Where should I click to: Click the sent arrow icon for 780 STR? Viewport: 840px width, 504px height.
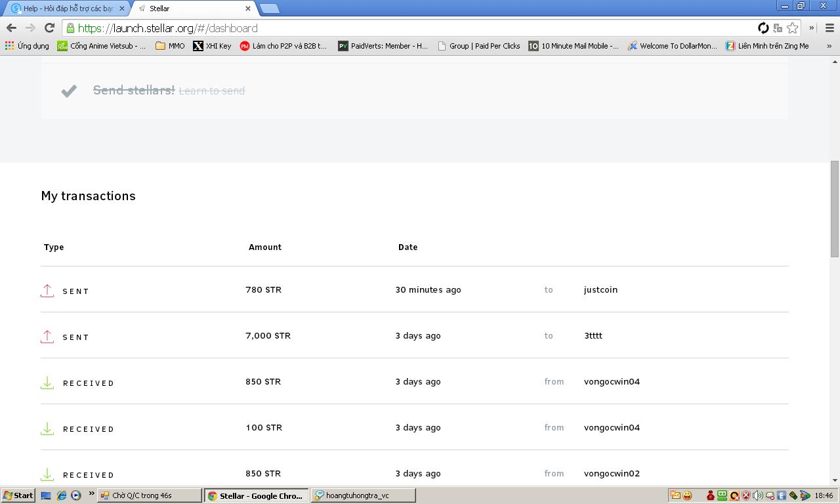point(47,291)
